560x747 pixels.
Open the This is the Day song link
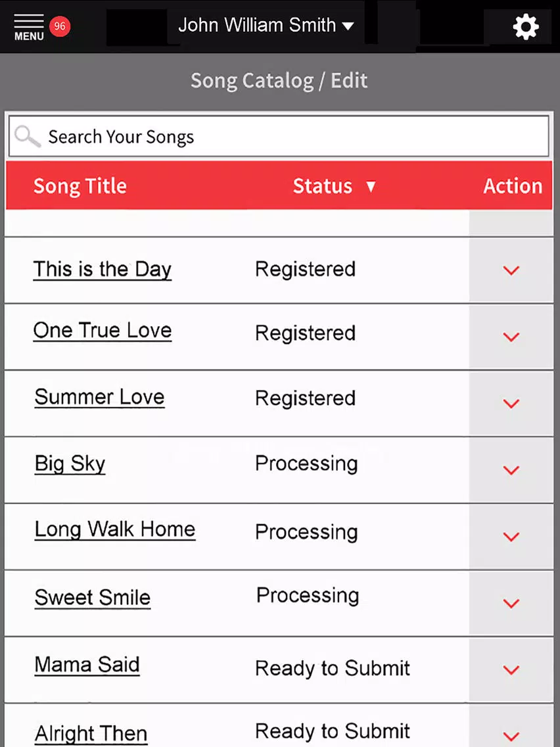coord(103,270)
